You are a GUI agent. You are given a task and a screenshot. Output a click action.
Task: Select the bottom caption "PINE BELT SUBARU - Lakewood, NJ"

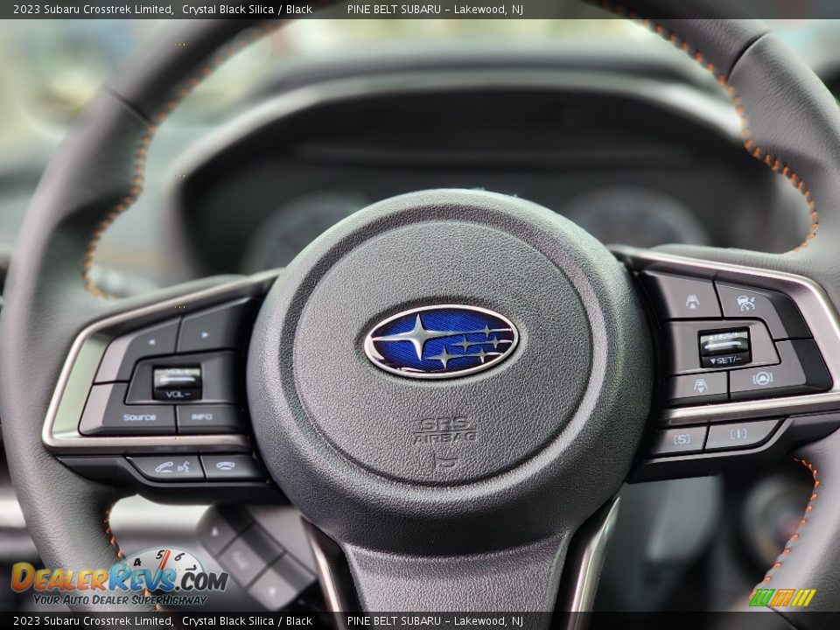[x=435, y=621]
